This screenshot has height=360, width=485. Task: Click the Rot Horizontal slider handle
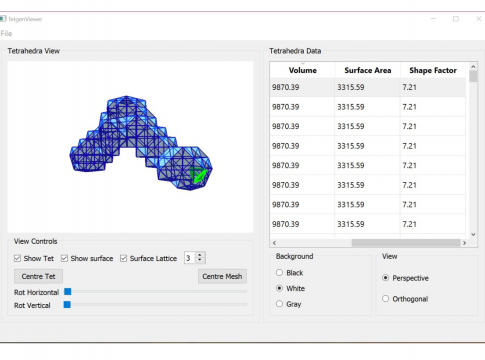click(x=68, y=292)
